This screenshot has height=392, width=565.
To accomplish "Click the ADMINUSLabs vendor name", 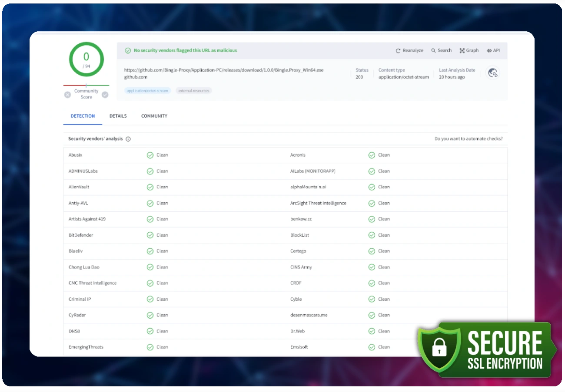I will point(83,171).
